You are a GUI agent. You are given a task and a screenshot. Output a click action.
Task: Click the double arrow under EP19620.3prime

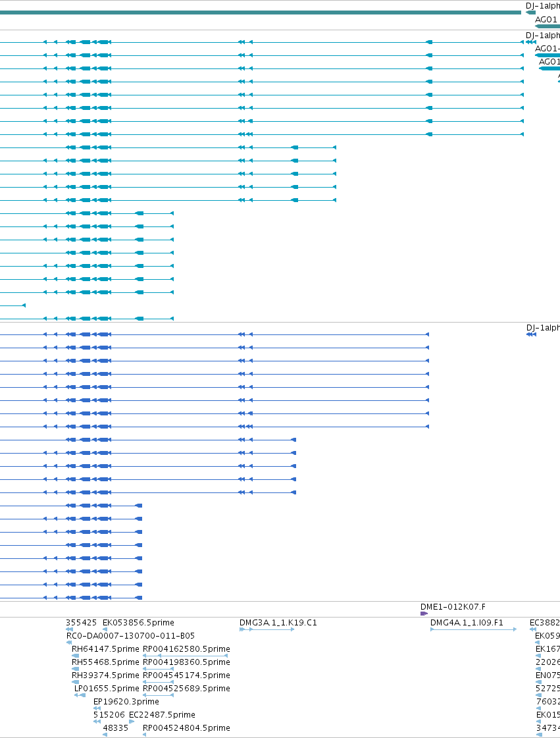pyautogui.click(x=97, y=708)
